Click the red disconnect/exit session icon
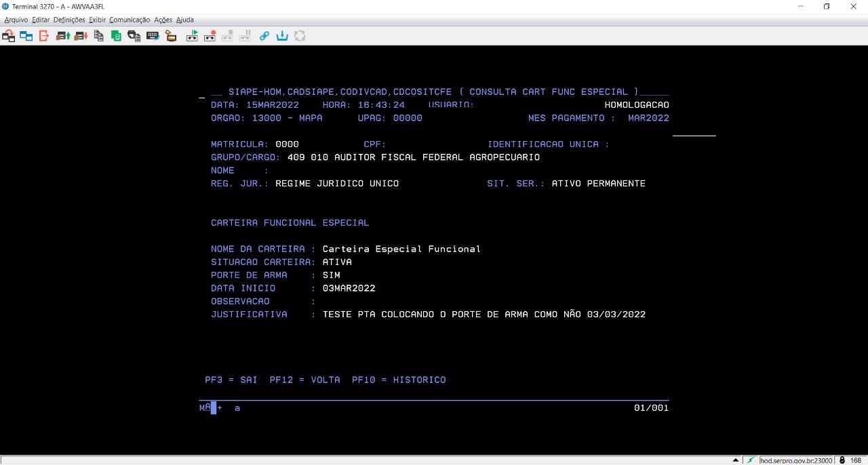868x465 pixels. pyautogui.click(x=44, y=36)
